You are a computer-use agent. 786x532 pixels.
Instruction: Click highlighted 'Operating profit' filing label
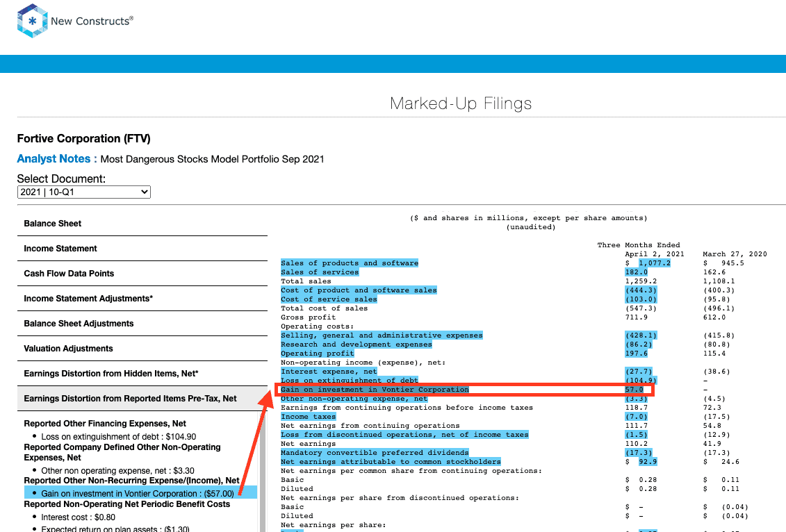click(x=318, y=354)
